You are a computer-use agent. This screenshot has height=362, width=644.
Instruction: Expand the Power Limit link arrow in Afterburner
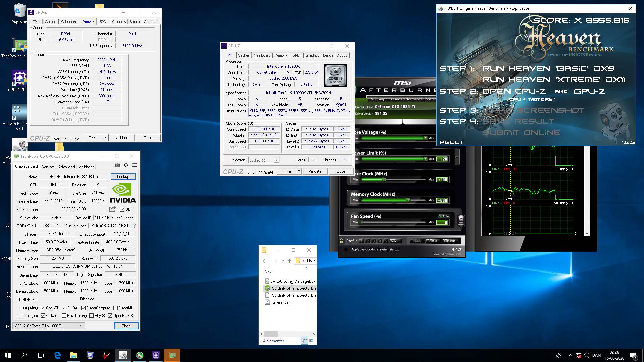click(x=457, y=157)
